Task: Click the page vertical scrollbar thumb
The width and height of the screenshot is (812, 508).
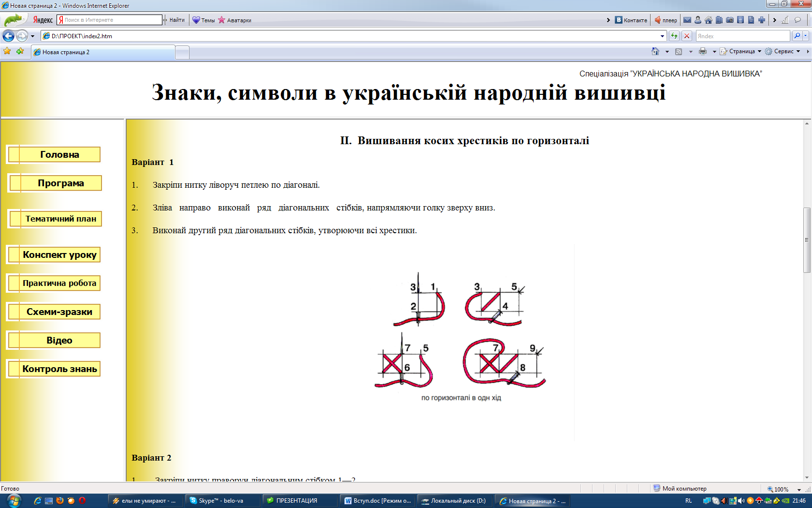Action: tap(807, 240)
